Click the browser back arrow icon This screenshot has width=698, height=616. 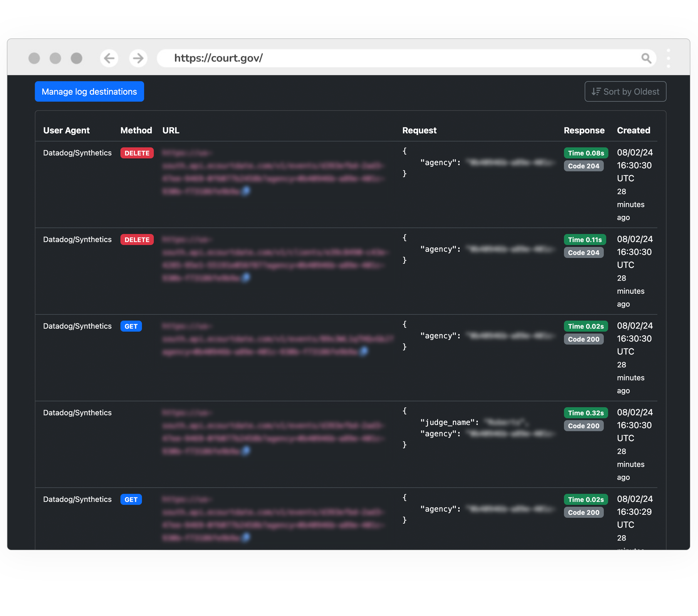tap(109, 58)
